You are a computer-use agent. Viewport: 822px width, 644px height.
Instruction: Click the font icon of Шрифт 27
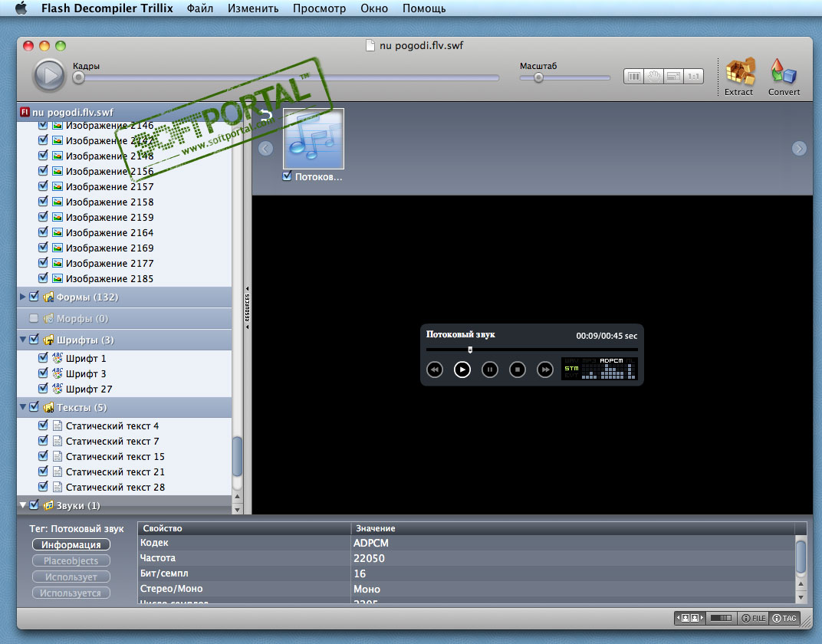coord(58,389)
